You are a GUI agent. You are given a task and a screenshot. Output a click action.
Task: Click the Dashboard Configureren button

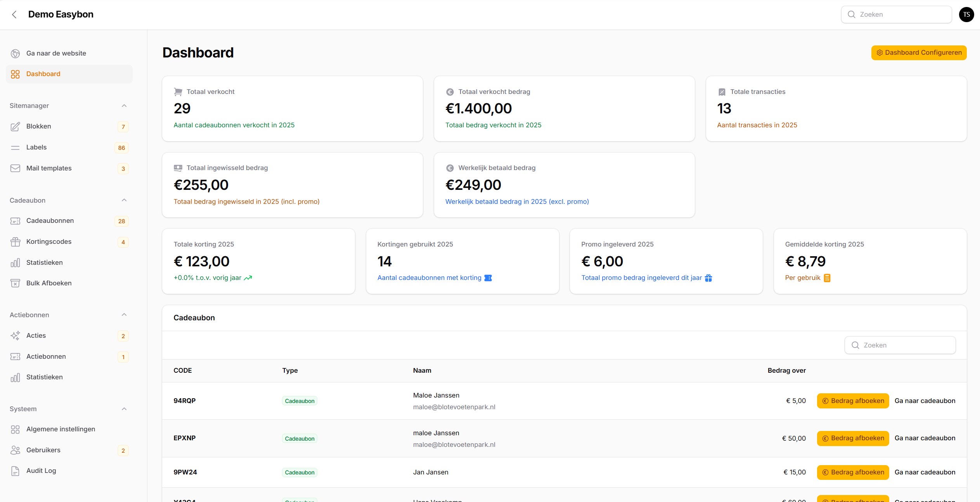(x=919, y=52)
